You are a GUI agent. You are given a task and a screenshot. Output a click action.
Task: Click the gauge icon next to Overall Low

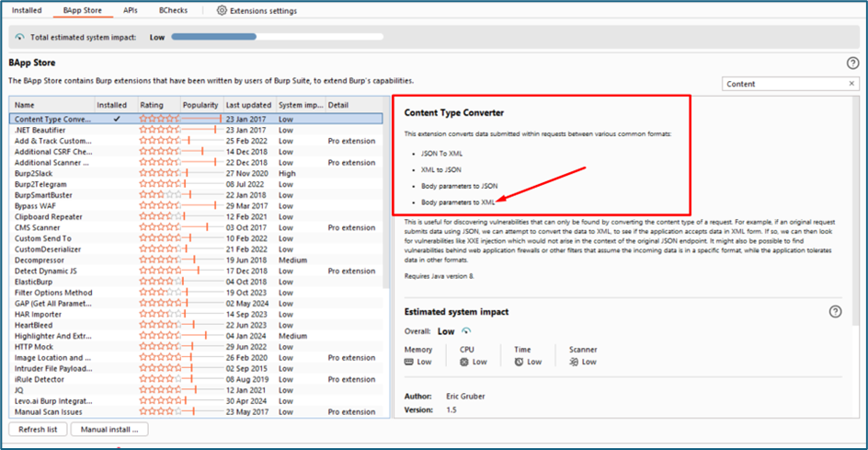(x=466, y=331)
